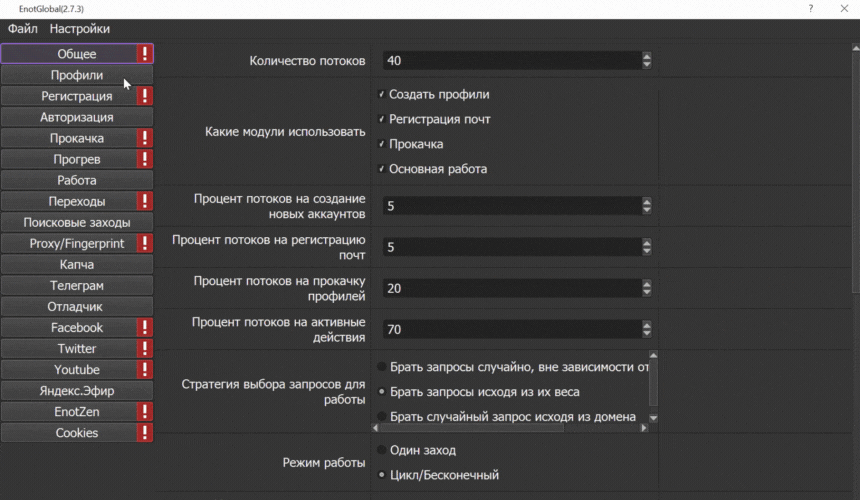Toggle the Регистрация почт checkbox

382,119
